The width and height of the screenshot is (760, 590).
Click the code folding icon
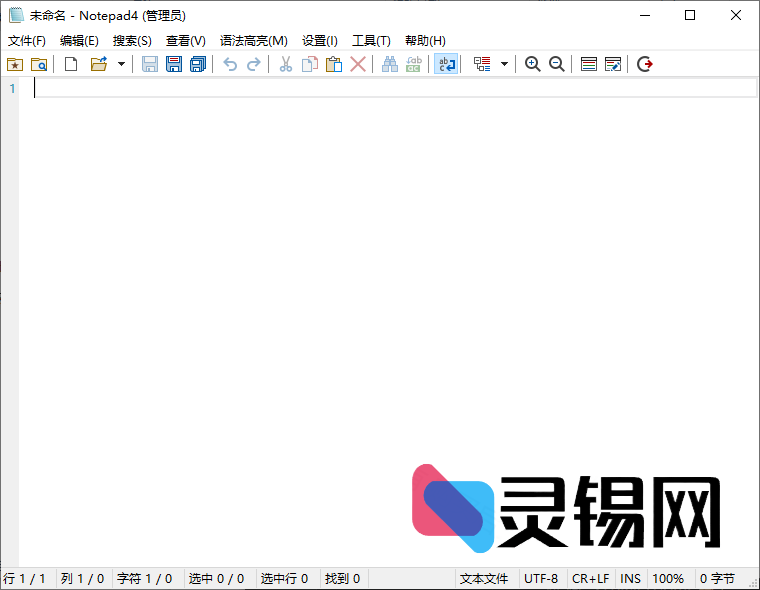coord(482,64)
